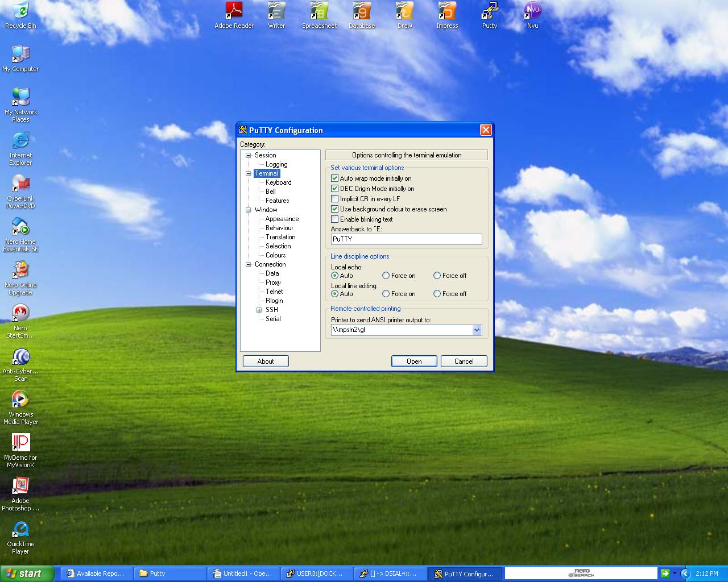Open the Windows Start menu

[27, 573]
